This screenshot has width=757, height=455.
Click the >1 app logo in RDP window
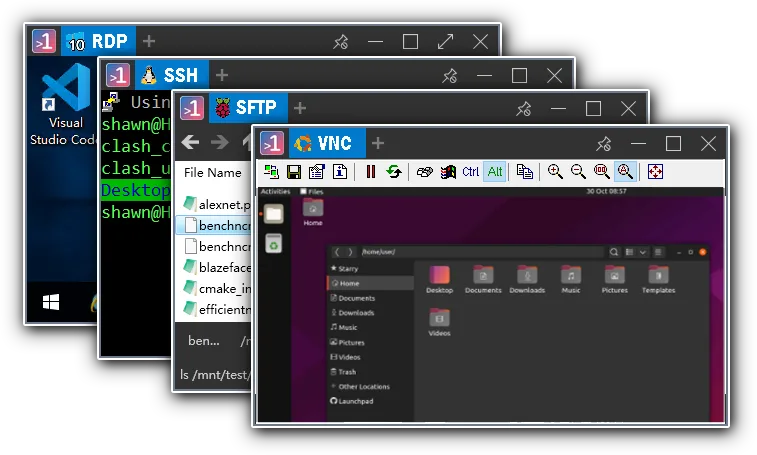coord(44,41)
